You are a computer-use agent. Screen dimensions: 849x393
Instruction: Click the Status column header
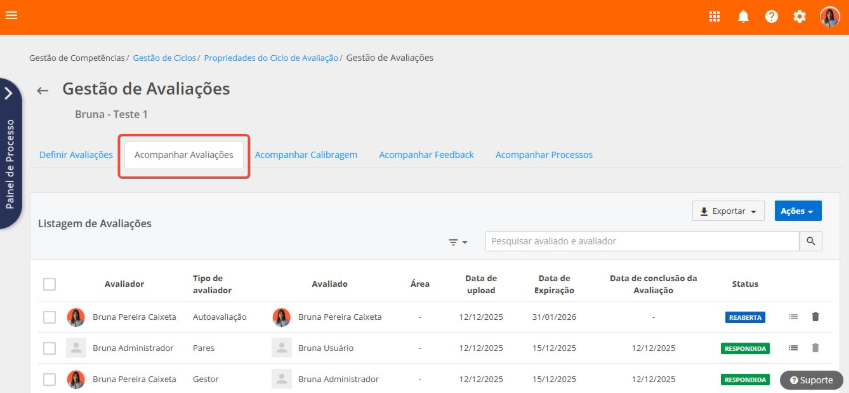[745, 284]
